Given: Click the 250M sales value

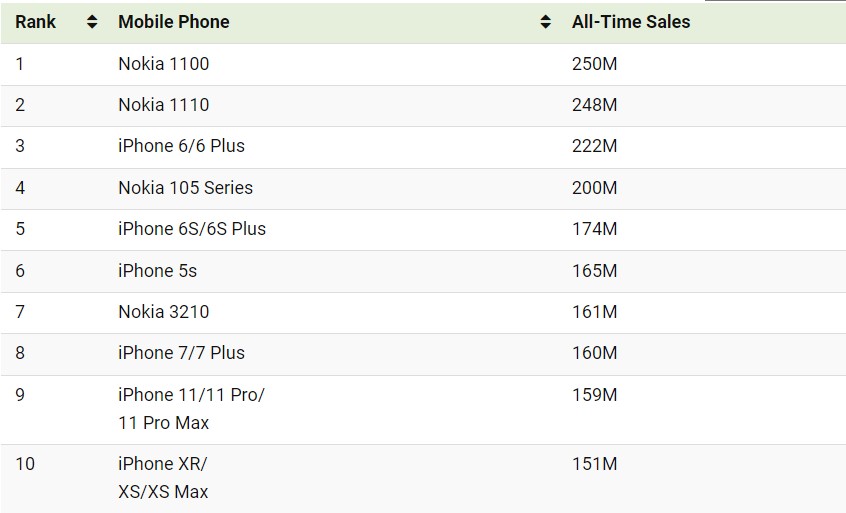Looking at the screenshot, I should pyautogui.click(x=594, y=64).
